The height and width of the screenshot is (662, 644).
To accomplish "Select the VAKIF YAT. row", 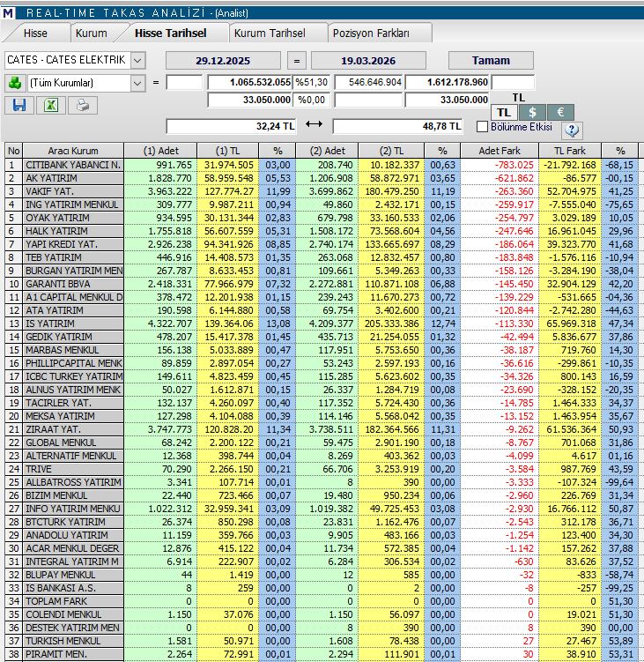I will (x=322, y=191).
